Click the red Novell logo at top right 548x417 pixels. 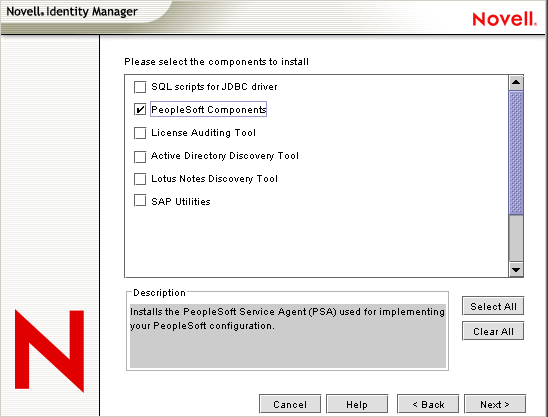[x=504, y=19]
